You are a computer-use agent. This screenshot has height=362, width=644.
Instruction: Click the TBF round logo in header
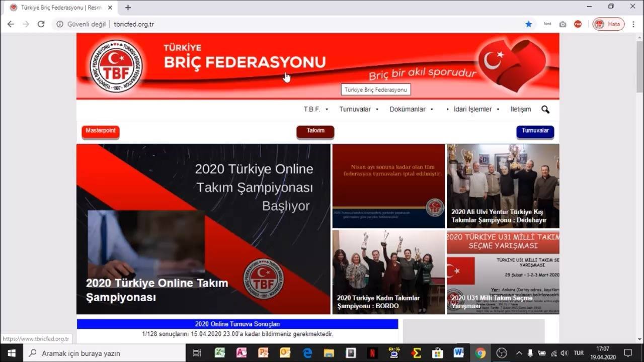(116, 66)
